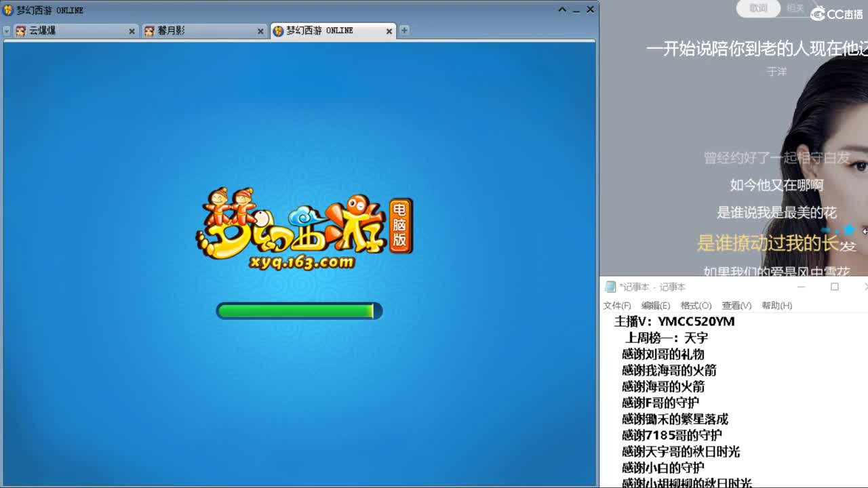Screen dimensions: 868x488
Task: Click the line '感谢刘哥的礼物' in Notepad
Action: coord(663,354)
